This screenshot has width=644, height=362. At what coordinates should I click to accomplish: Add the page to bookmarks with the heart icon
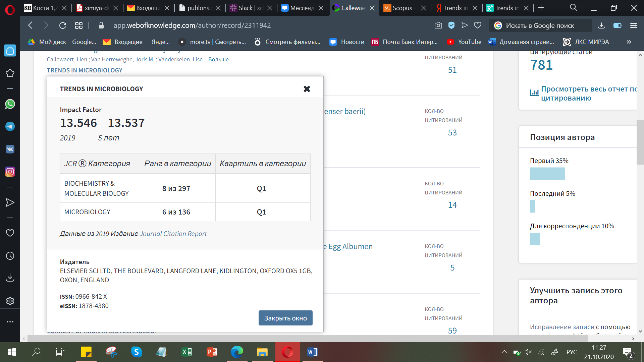(478, 25)
